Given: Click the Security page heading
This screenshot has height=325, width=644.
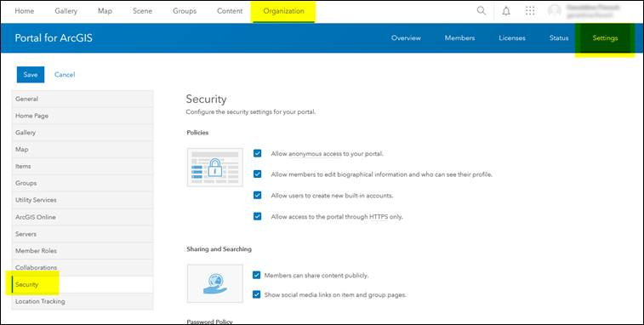Looking at the screenshot, I should point(206,99).
